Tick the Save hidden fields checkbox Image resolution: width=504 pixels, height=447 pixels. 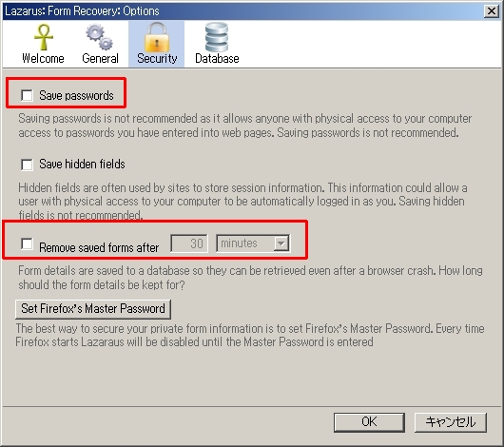click(x=27, y=165)
